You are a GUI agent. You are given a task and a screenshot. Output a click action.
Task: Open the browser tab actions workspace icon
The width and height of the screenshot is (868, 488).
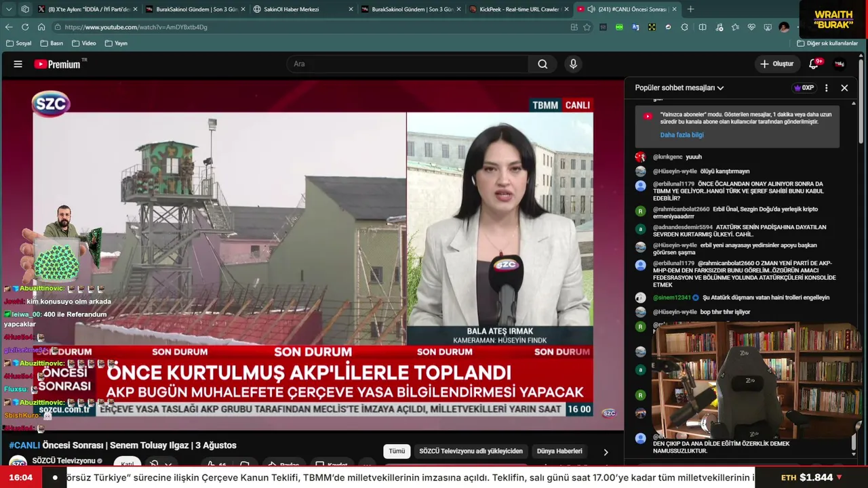pos(25,9)
